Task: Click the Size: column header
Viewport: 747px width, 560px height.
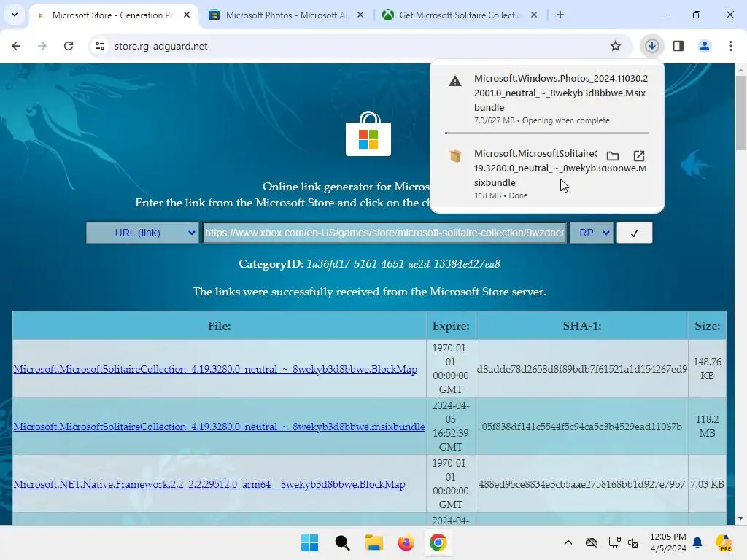Action: click(x=707, y=326)
